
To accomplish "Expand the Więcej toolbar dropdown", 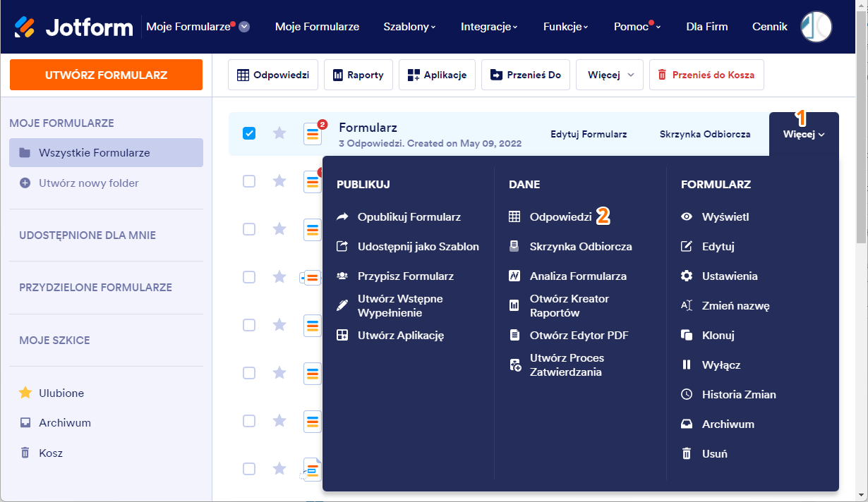I will point(610,75).
